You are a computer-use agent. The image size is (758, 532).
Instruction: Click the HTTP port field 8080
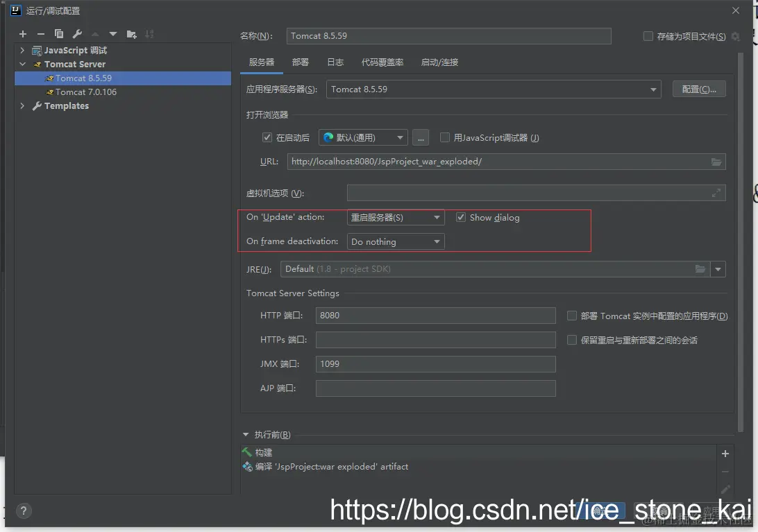[x=435, y=316]
